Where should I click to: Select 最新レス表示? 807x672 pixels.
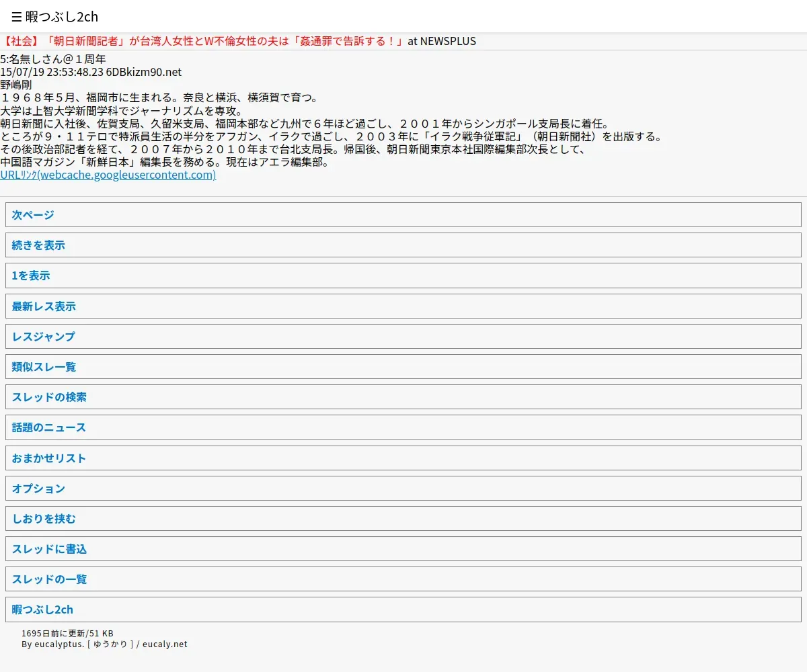(403, 306)
